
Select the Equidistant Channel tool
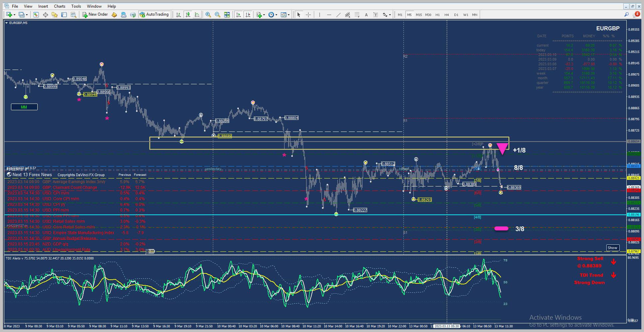click(347, 15)
